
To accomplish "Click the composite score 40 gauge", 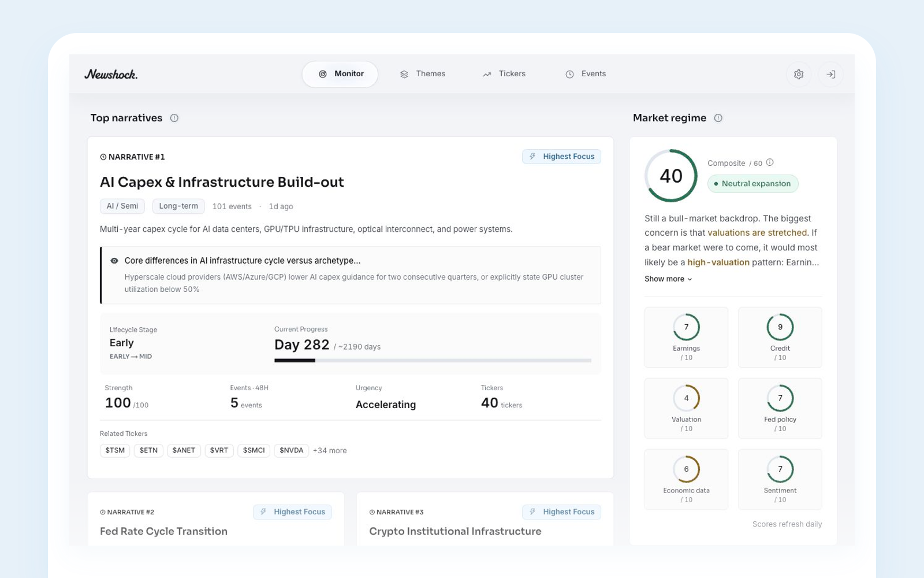I will [671, 176].
